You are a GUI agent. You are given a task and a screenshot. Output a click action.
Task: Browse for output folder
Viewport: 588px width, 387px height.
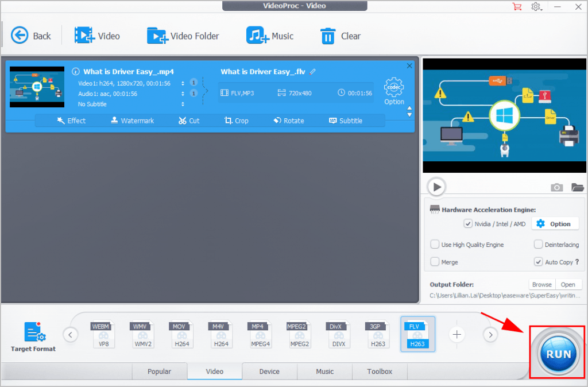[542, 285]
